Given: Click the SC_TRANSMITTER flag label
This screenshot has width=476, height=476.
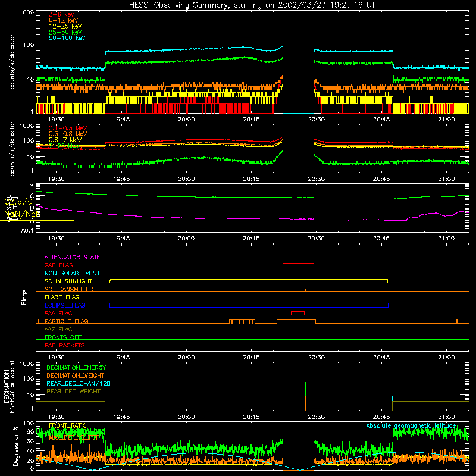Looking at the screenshot, I should tap(69, 289).
